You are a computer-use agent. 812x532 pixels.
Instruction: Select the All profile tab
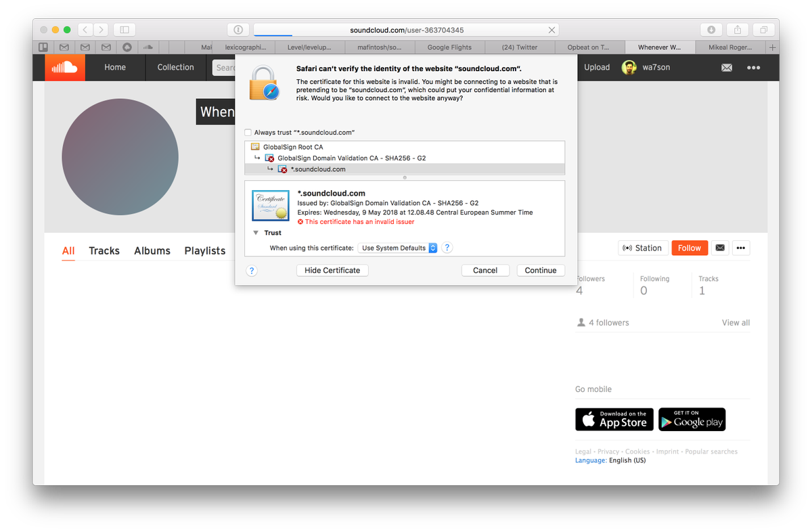(x=68, y=250)
